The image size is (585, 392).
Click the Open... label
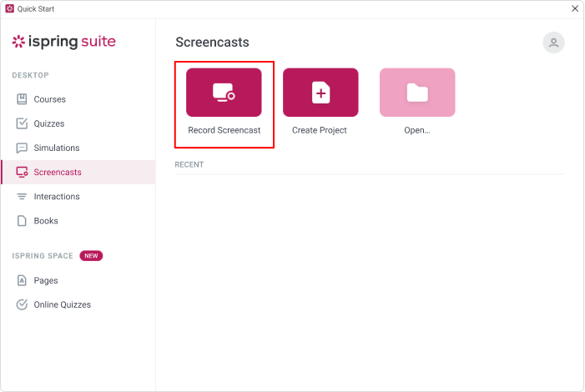click(417, 130)
